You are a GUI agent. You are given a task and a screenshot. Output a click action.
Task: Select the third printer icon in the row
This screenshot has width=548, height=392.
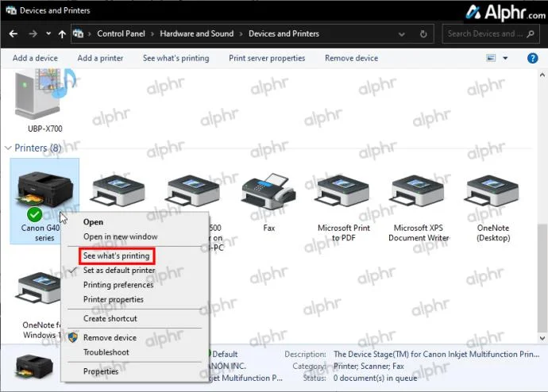coord(193,190)
